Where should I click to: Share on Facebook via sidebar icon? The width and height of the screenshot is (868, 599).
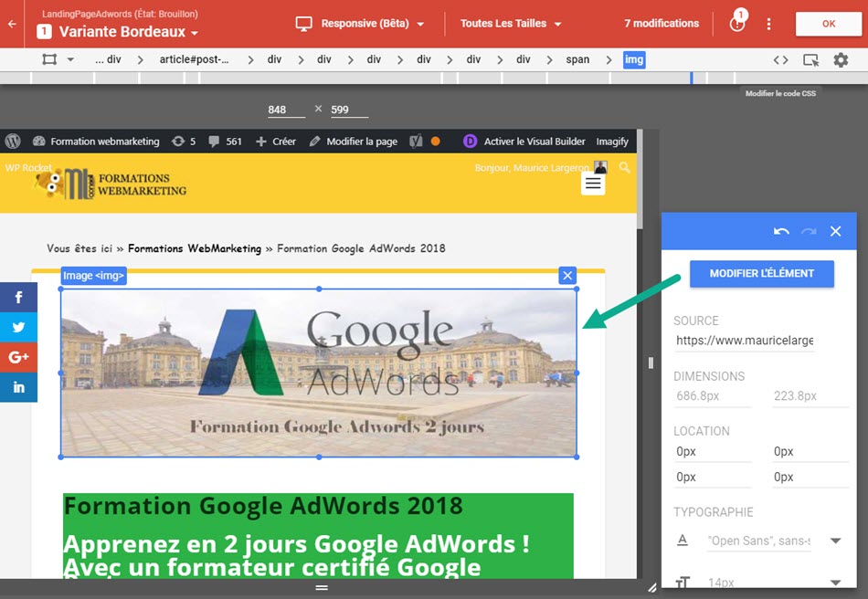pos(19,298)
